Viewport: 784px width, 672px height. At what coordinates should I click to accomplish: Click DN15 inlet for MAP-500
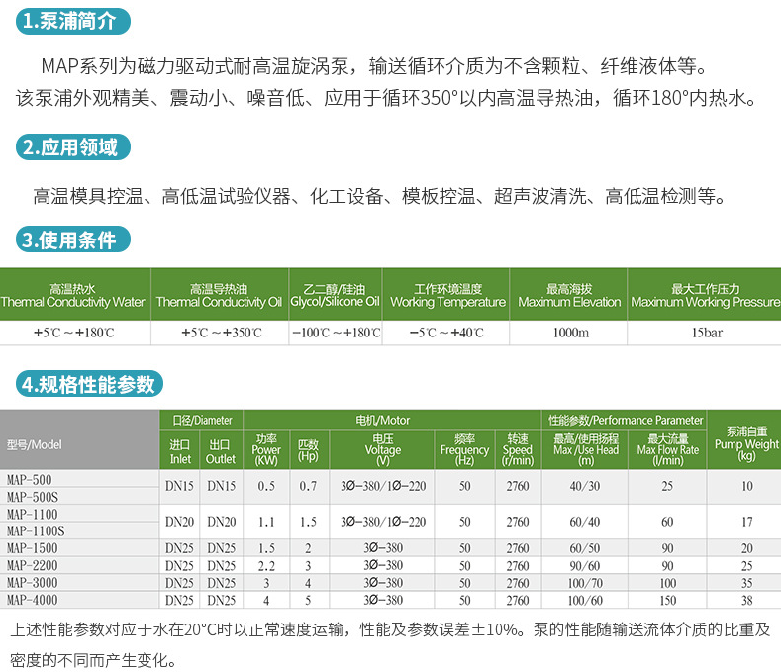pyautogui.click(x=180, y=486)
